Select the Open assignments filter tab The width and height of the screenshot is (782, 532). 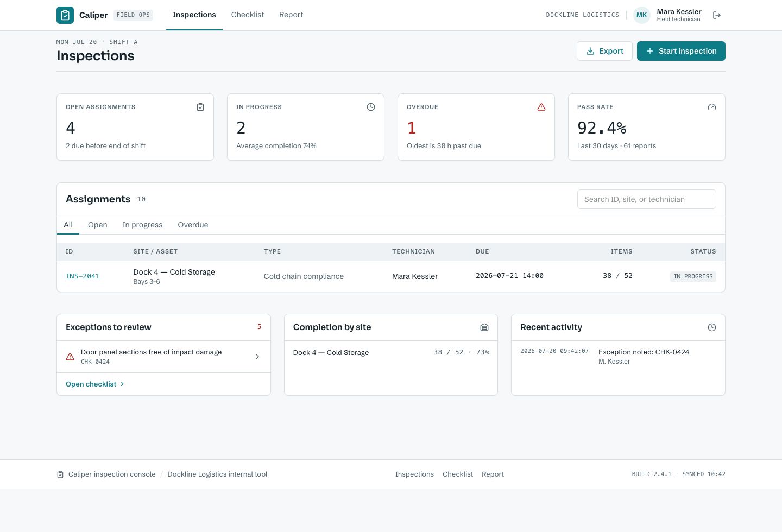(x=98, y=225)
